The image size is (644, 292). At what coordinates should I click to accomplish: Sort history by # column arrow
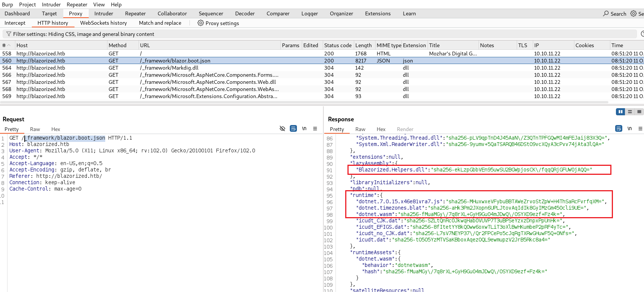pos(9,45)
